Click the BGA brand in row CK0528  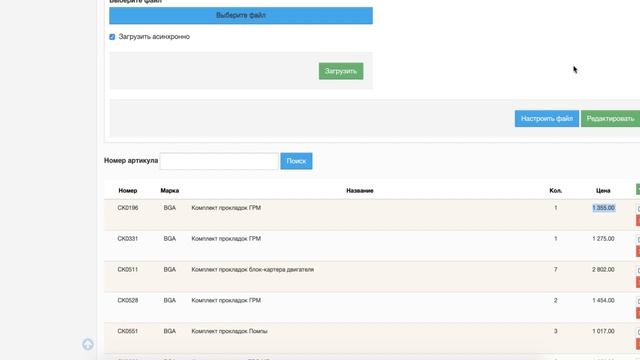[x=170, y=300]
